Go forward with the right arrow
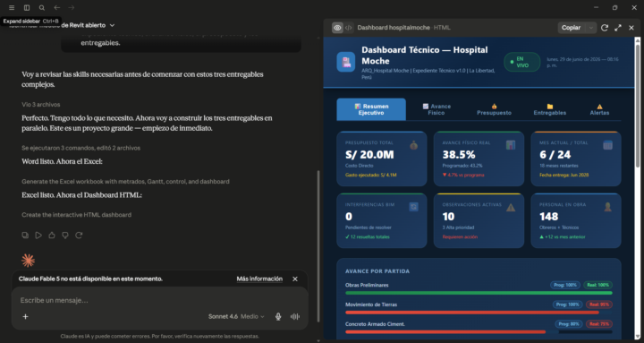The image size is (644, 343). click(72, 7)
